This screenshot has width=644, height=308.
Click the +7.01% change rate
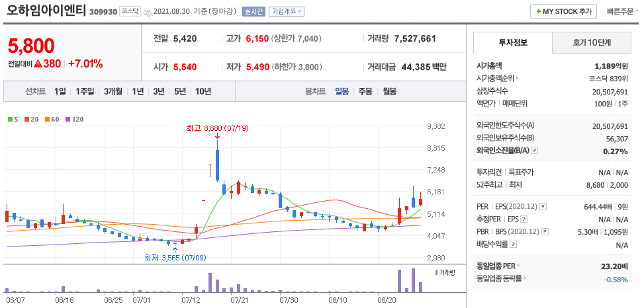(85, 64)
